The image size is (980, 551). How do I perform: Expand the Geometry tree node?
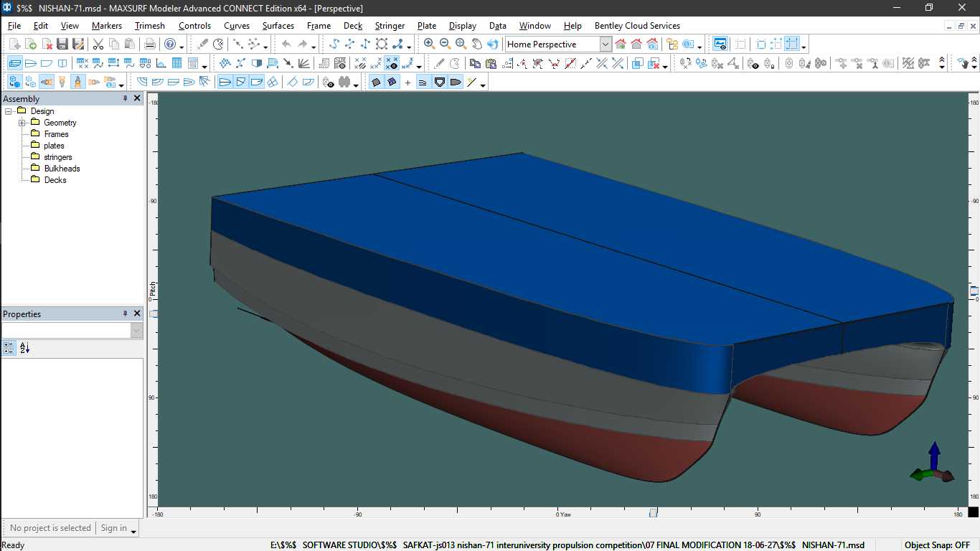(22, 123)
